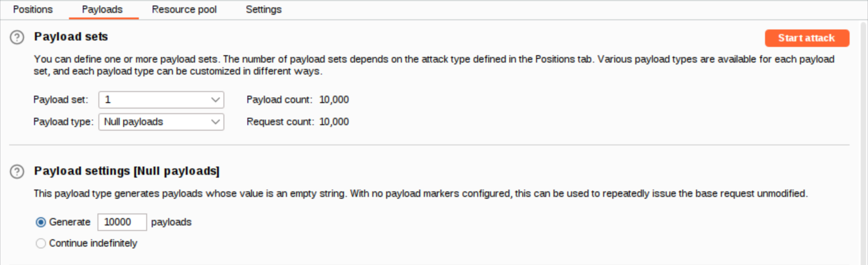Open the Resource pool tab

[184, 10]
